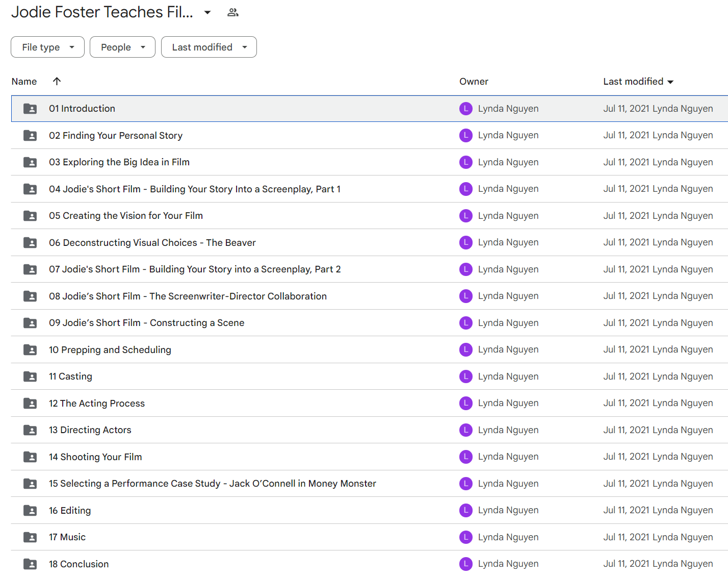728x577 pixels.
Task: Open the folder title dropdown arrow
Action: (x=207, y=12)
